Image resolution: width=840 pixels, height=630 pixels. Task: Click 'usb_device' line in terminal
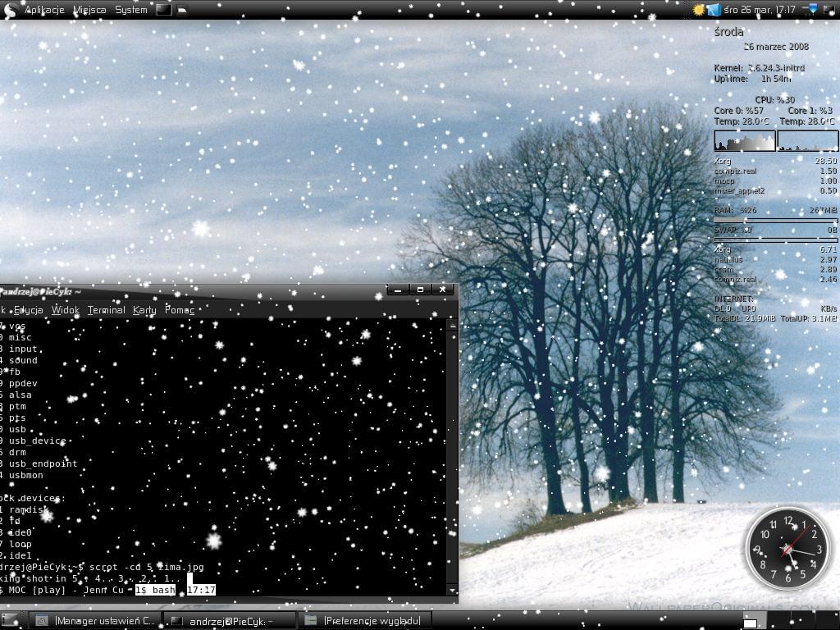[38, 441]
